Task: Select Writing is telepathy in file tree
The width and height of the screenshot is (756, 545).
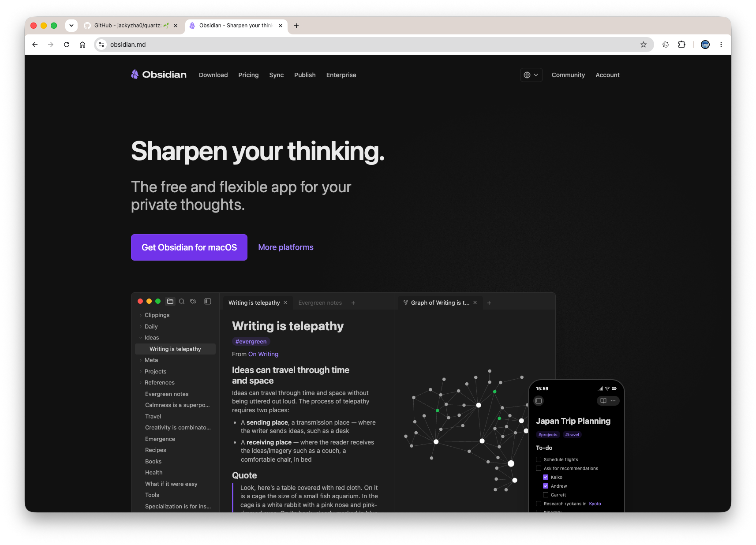Action: tap(175, 349)
